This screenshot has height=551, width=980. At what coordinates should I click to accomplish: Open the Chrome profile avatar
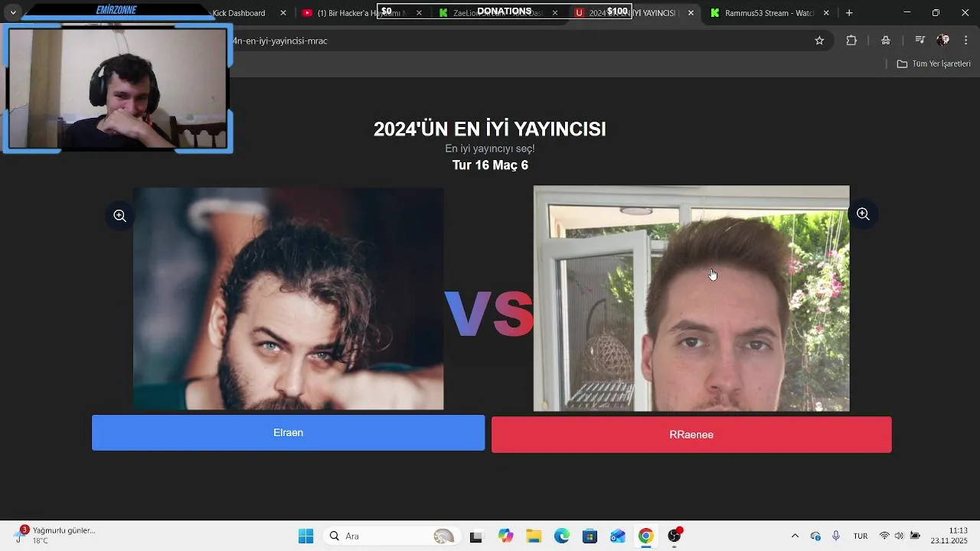943,41
